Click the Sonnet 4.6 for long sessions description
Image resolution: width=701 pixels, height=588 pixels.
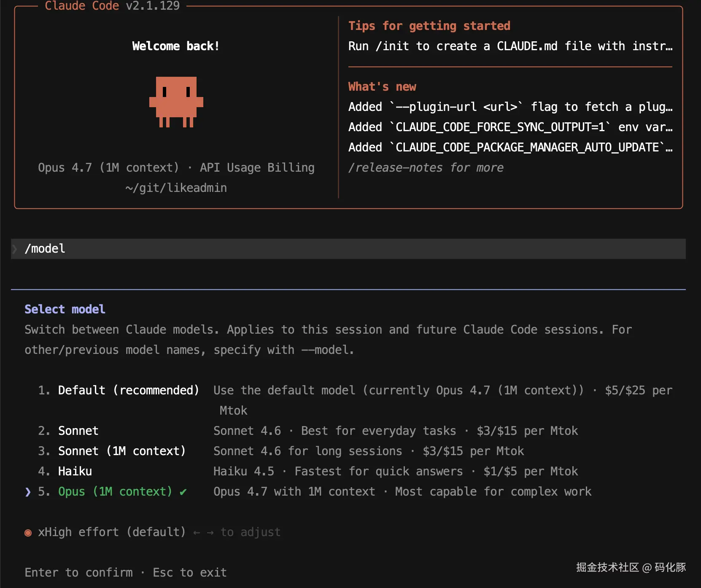(369, 451)
